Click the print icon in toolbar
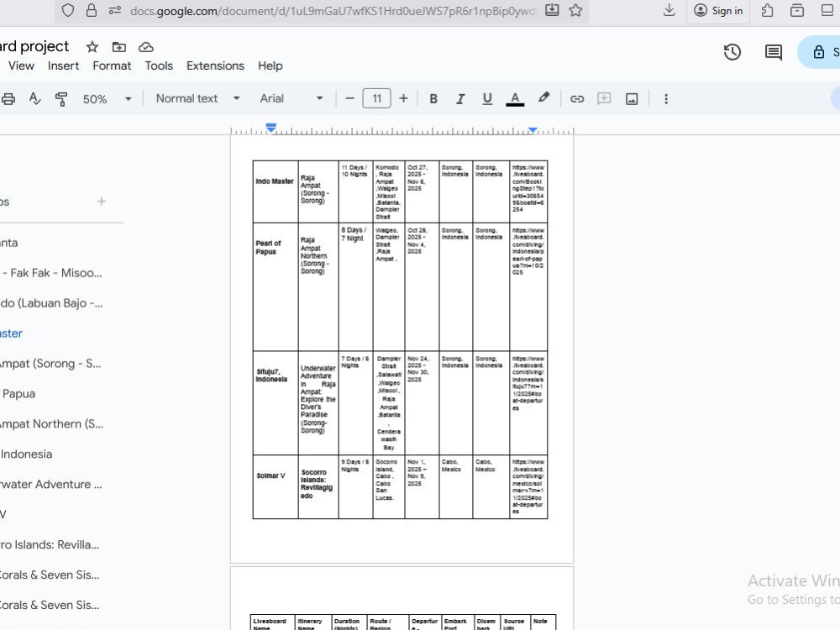This screenshot has height=630, width=840. coord(8,99)
